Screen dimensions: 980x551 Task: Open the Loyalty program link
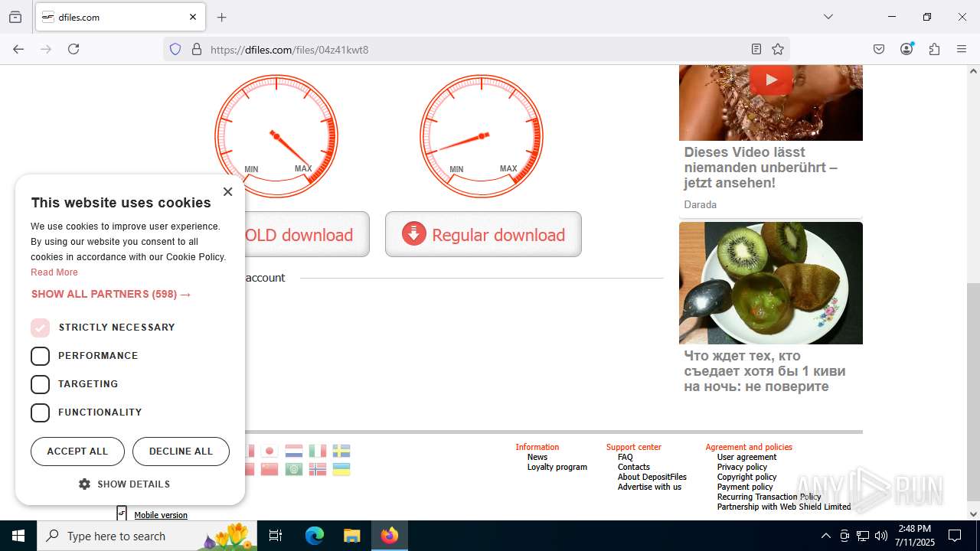tap(557, 467)
